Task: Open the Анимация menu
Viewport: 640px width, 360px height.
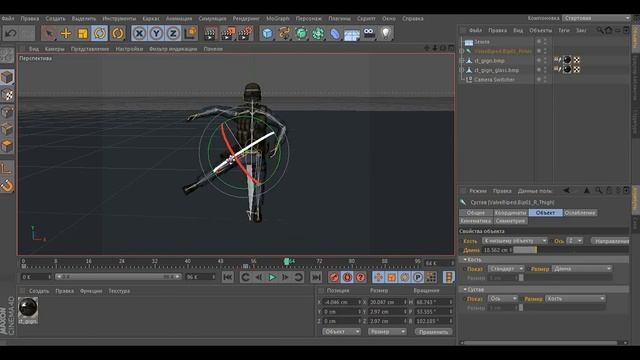Action: [x=178, y=18]
